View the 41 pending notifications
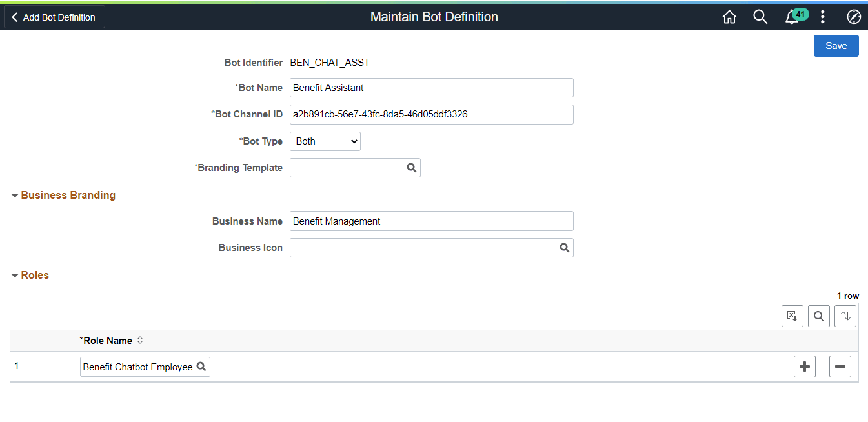Screen dimensions: 868x422 (792, 17)
